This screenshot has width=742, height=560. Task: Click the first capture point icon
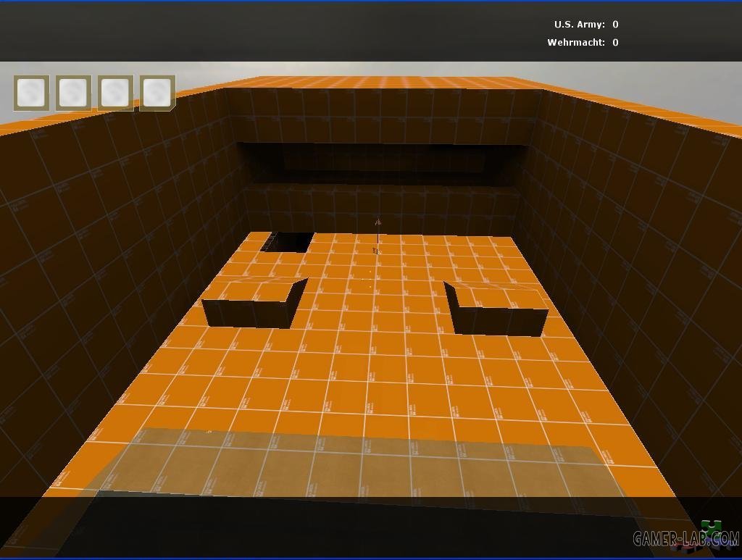pyautogui.click(x=31, y=93)
